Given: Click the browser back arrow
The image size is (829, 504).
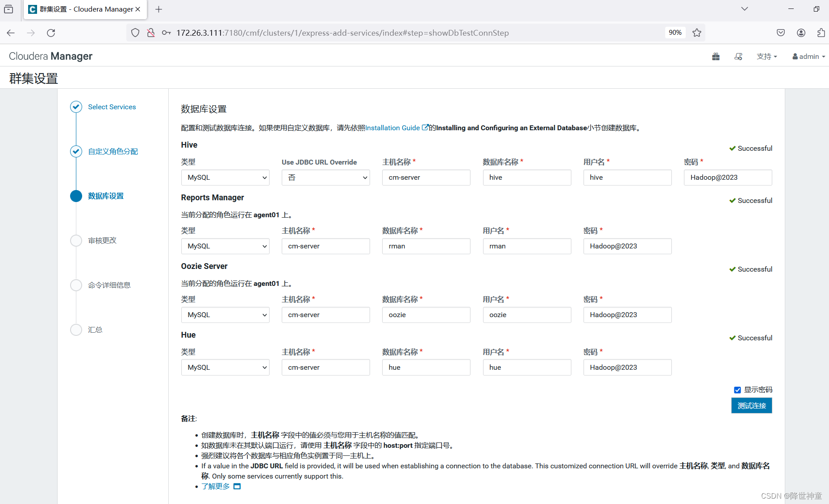Looking at the screenshot, I should pos(11,33).
